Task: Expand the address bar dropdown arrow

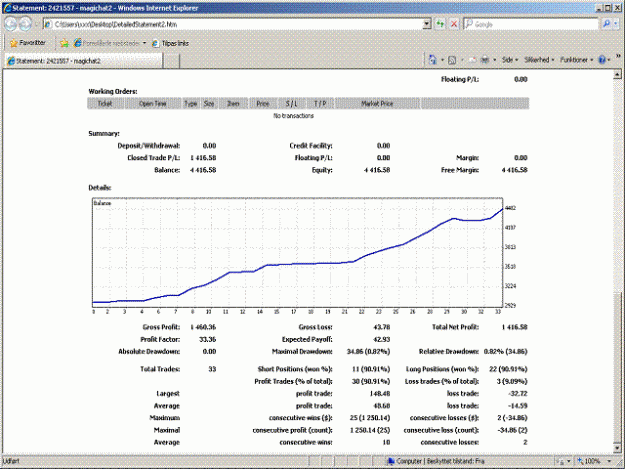Action: pyautogui.click(x=427, y=24)
